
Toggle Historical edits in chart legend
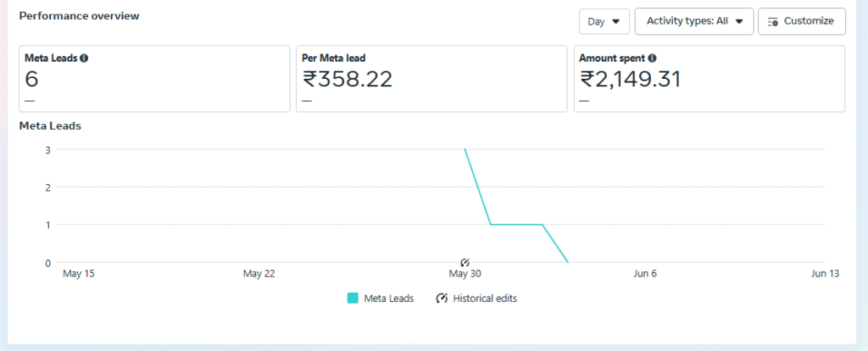click(x=484, y=298)
